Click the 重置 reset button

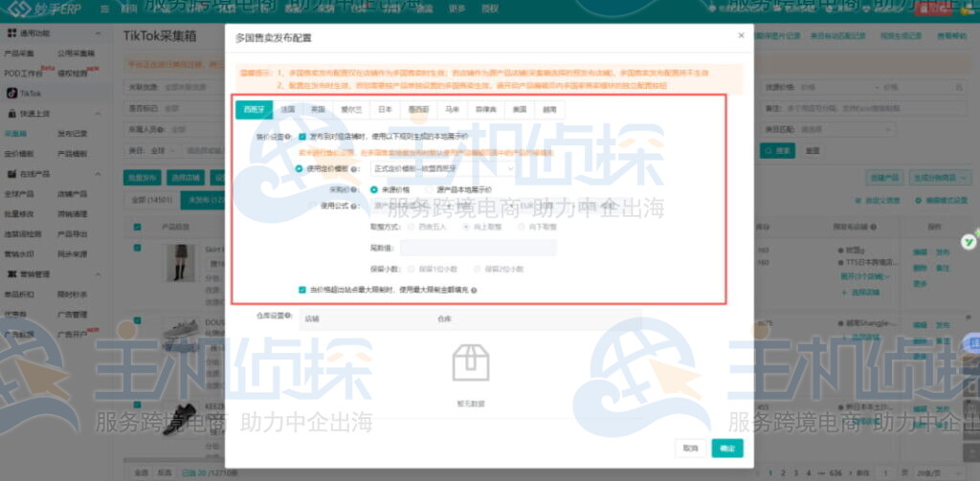pyautogui.click(x=812, y=150)
